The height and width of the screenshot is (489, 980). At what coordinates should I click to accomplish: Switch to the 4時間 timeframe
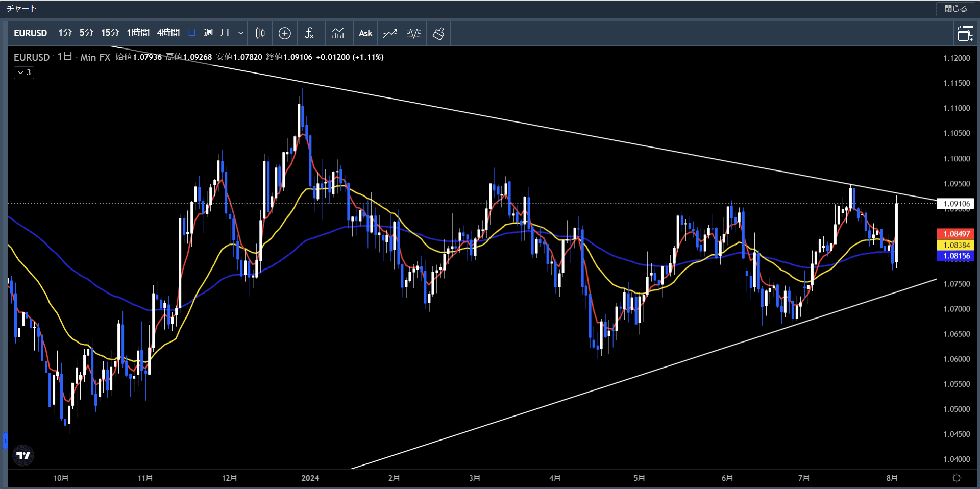point(168,33)
